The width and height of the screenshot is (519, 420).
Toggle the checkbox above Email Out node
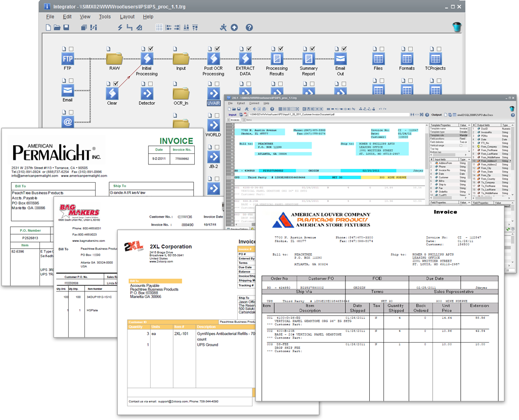pos(344,49)
